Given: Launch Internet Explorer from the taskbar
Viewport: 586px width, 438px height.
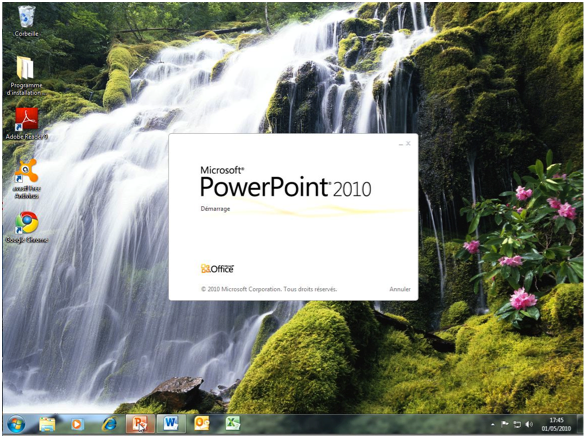Looking at the screenshot, I should pos(109,424).
